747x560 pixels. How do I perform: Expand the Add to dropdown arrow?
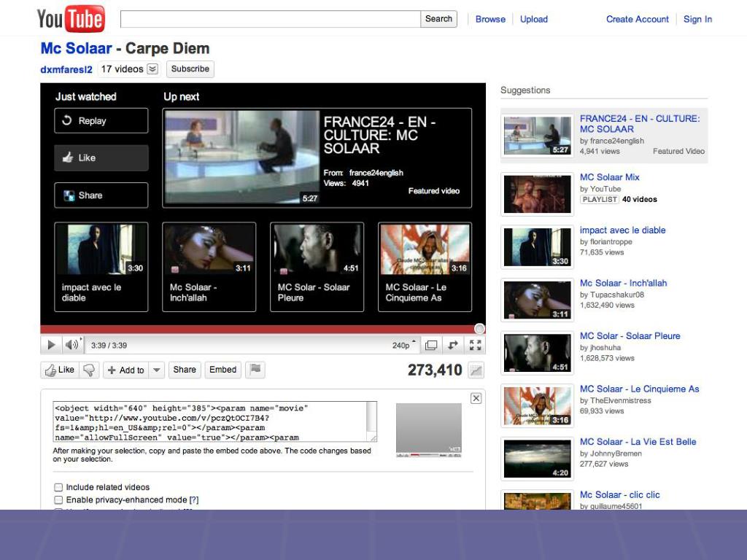pos(157,370)
